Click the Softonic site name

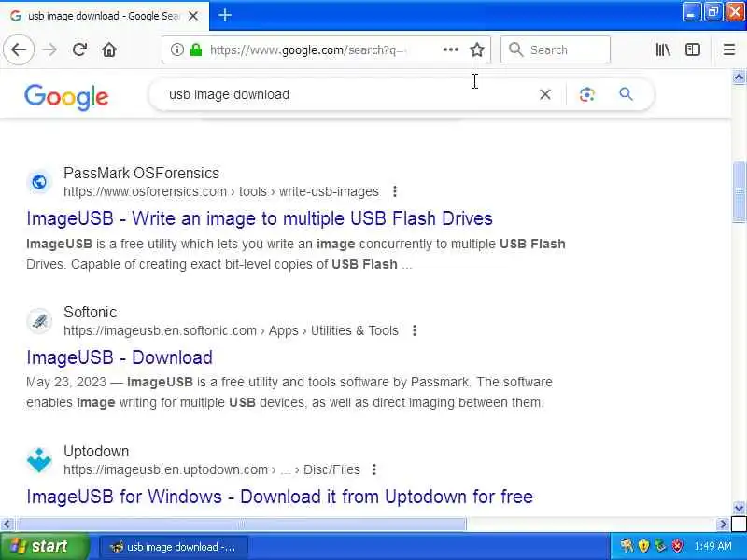point(90,312)
